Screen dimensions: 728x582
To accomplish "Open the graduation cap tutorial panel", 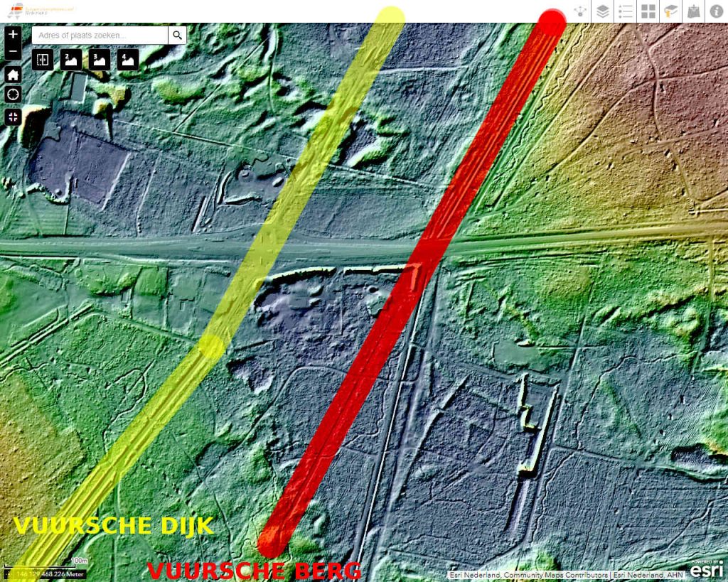I will (671, 11).
